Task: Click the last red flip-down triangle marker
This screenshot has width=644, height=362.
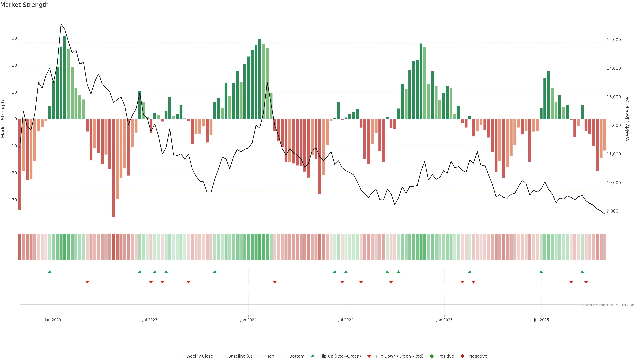Action: (586, 282)
